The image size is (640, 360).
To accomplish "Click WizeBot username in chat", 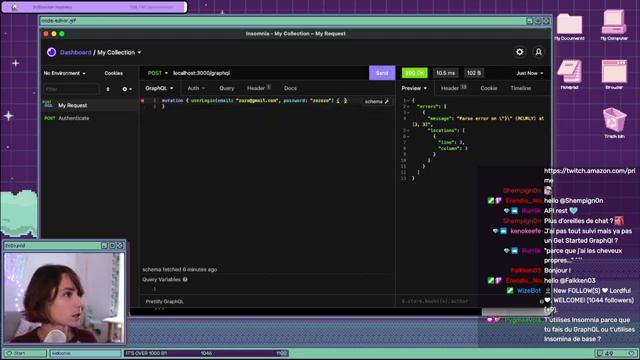I will click(529, 291).
